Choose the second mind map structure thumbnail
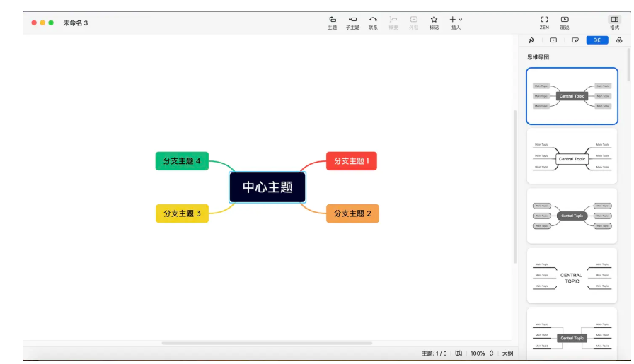634x364 pixels. pyautogui.click(x=572, y=156)
